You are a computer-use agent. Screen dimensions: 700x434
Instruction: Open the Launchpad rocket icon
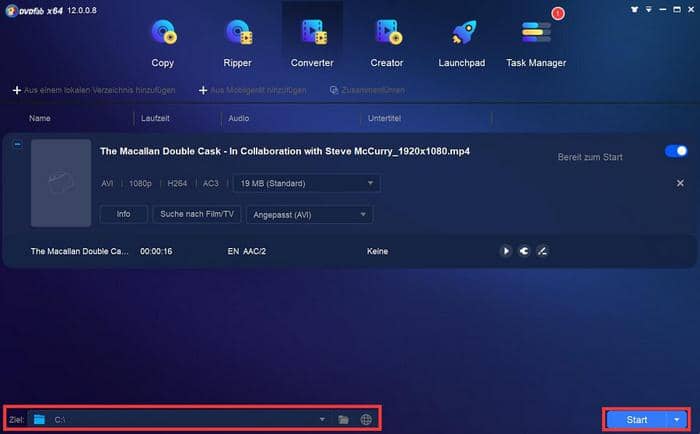pos(463,33)
